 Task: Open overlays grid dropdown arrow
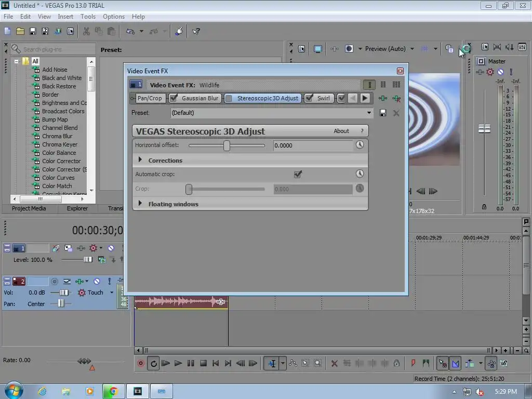tap(435, 49)
